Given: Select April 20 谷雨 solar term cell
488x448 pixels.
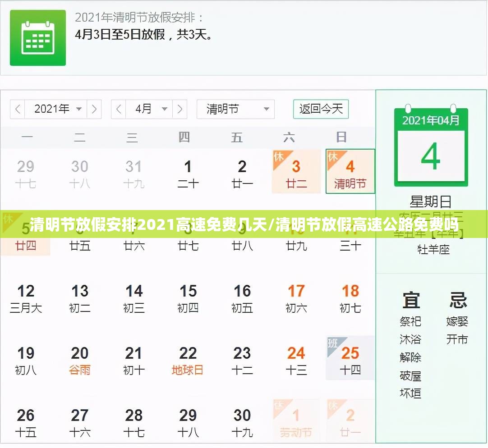Looking at the screenshot, I should point(80,361).
